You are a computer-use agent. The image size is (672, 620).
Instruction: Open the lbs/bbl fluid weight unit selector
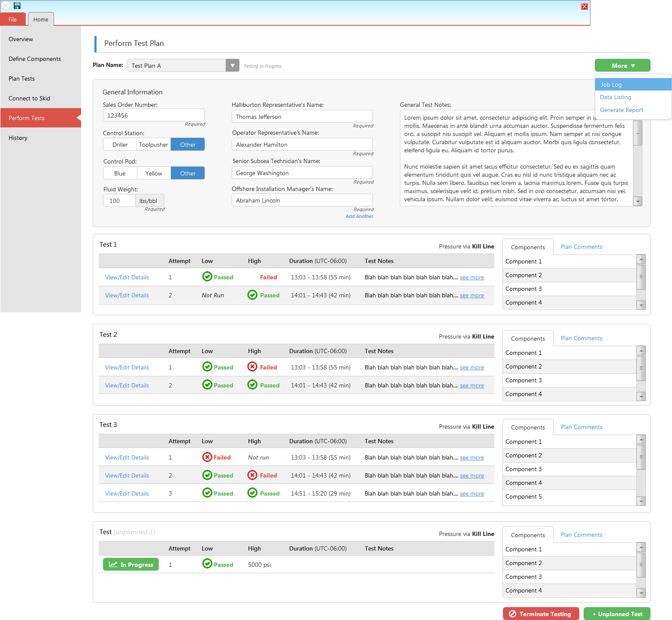(149, 201)
